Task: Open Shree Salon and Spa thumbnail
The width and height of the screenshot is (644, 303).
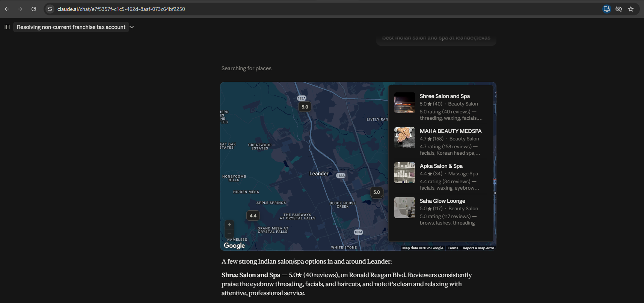Action: (405, 103)
